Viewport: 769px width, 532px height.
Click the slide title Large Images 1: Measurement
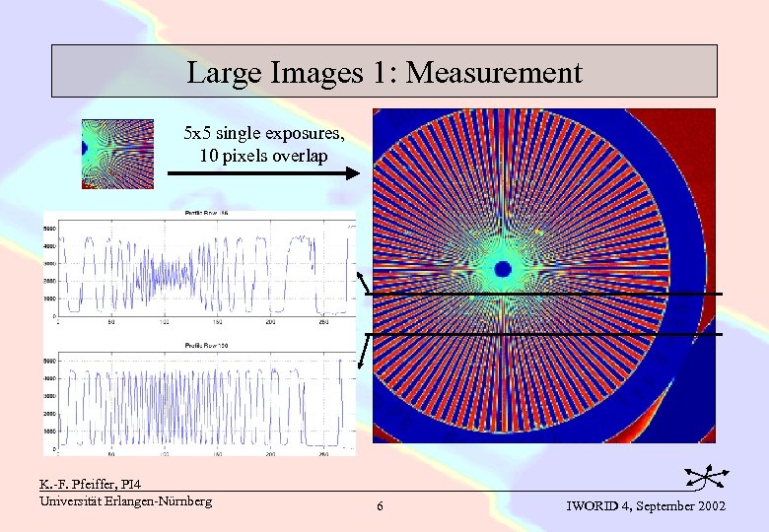384,72
